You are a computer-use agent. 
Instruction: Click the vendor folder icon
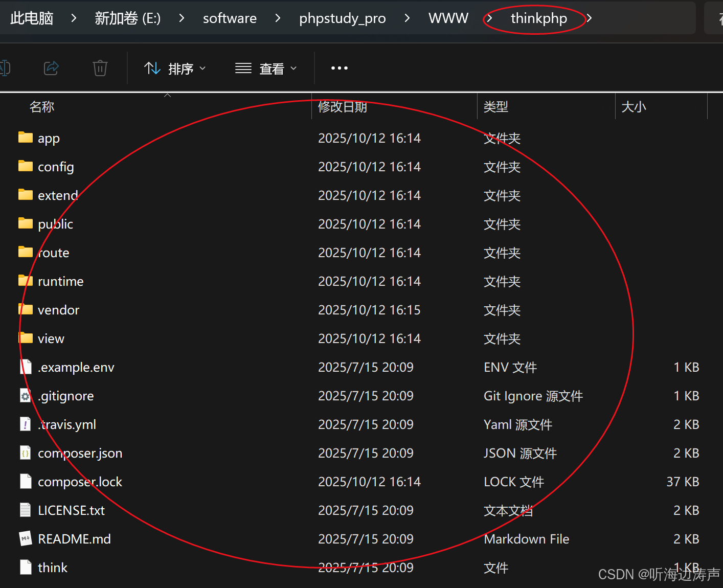(26, 309)
